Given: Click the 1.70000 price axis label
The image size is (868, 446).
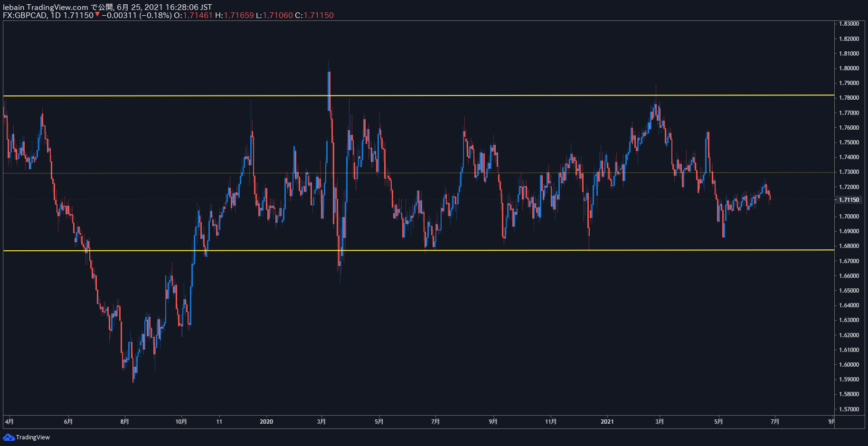Looking at the screenshot, I should coord(849,217).
